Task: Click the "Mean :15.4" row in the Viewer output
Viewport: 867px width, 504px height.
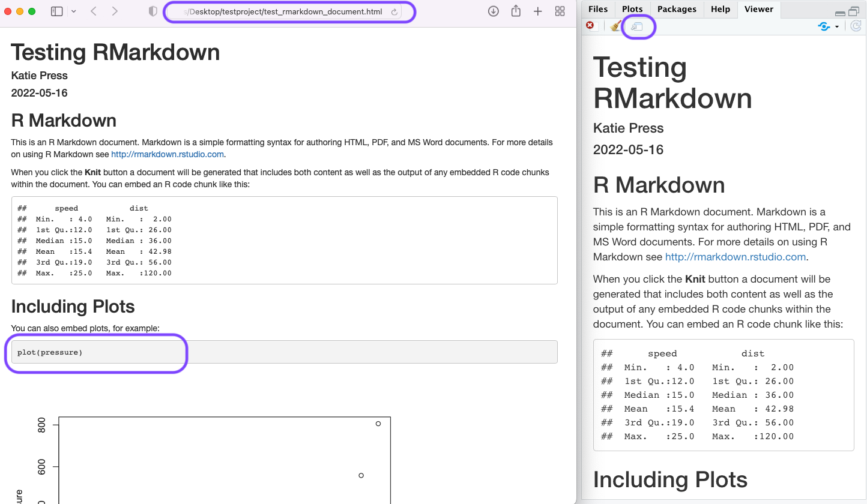Action: point(698,409)
